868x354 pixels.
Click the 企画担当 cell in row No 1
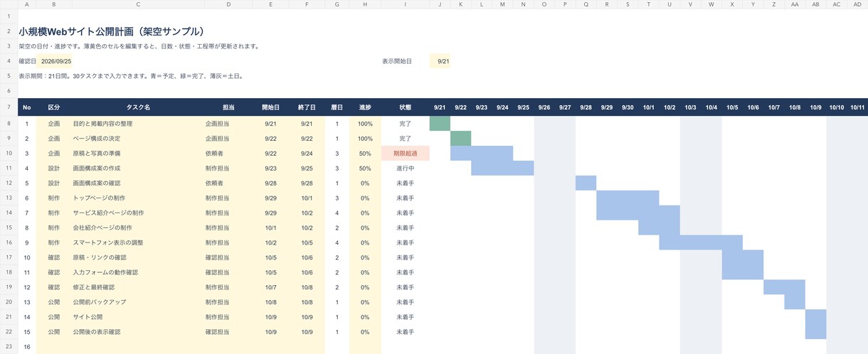229,124
